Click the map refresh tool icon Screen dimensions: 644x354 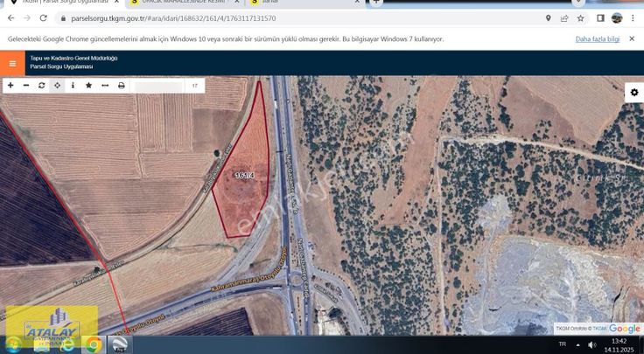pos(41,86)
